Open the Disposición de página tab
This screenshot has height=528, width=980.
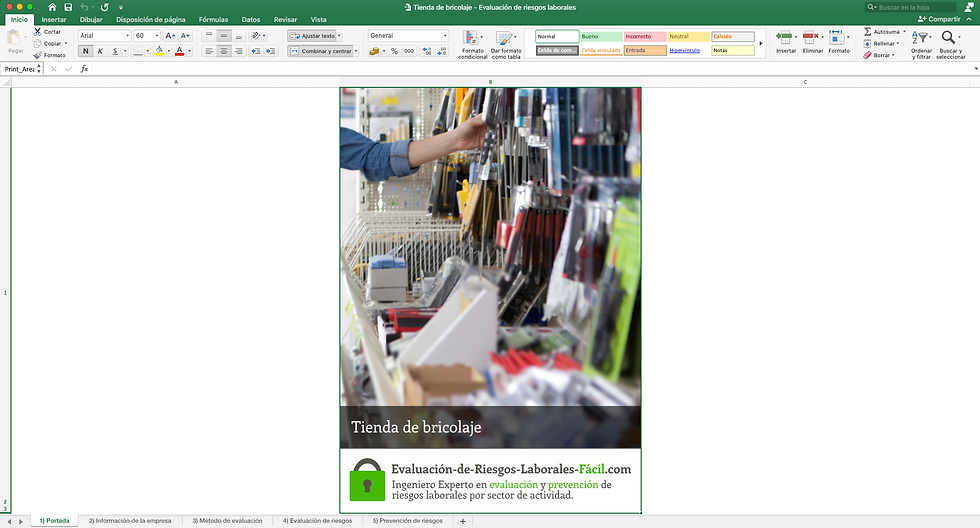[x=151, y=19]
